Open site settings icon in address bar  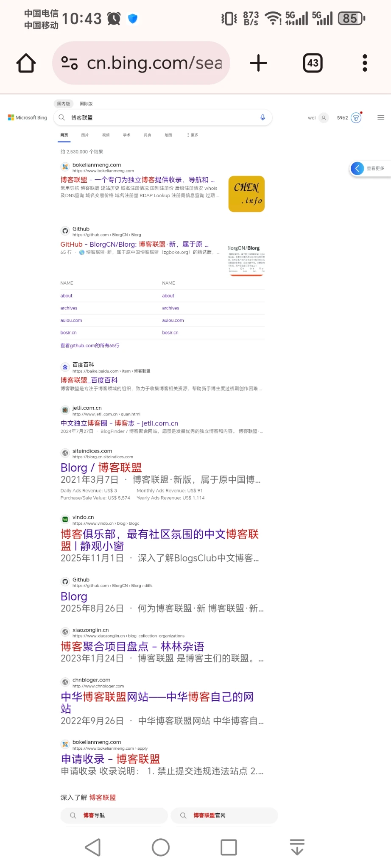70,63
